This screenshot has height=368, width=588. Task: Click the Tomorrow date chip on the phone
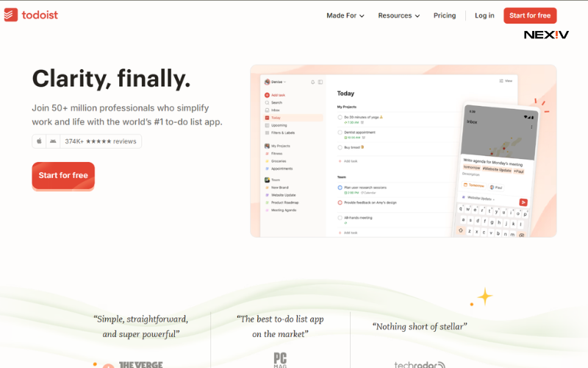(473, 185)
